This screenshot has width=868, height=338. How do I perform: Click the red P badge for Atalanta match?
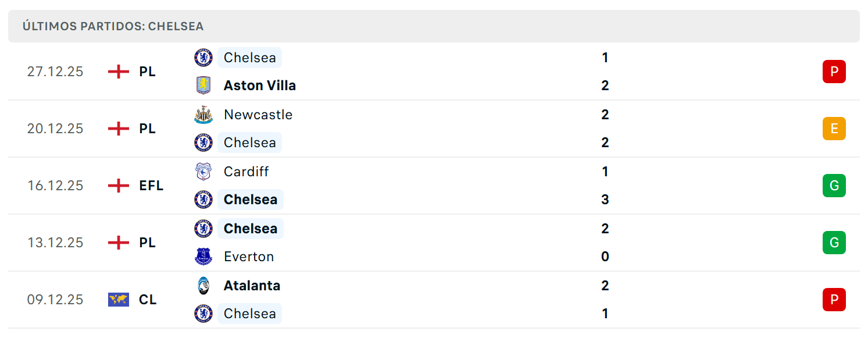click(x=834, y=300)
